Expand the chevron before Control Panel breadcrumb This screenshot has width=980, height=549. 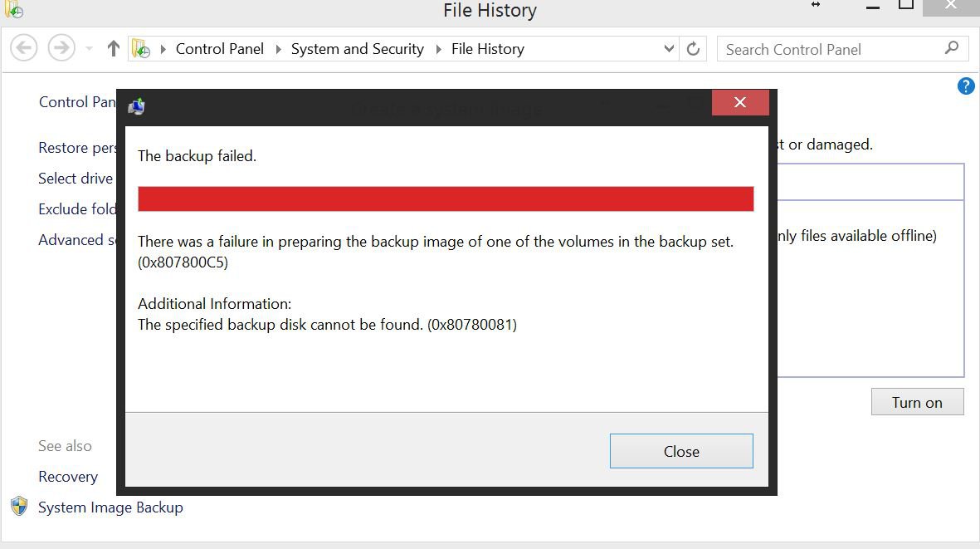[x=163, y=49]
